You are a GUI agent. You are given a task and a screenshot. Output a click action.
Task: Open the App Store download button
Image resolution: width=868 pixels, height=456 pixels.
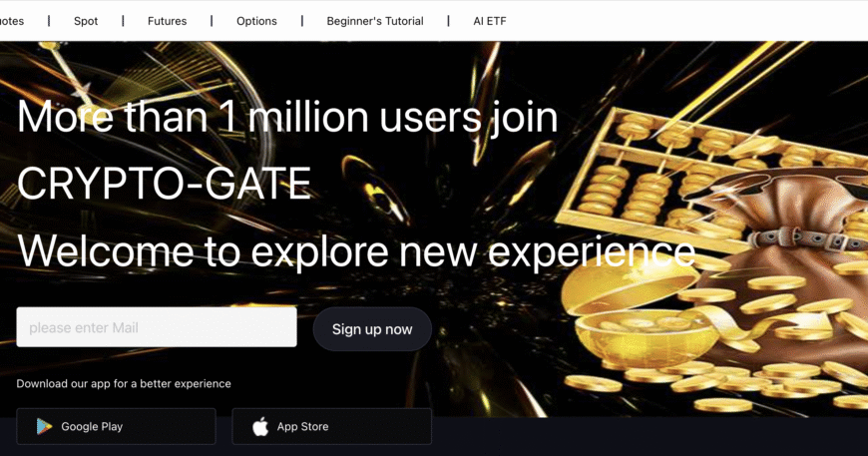[331, 426]
